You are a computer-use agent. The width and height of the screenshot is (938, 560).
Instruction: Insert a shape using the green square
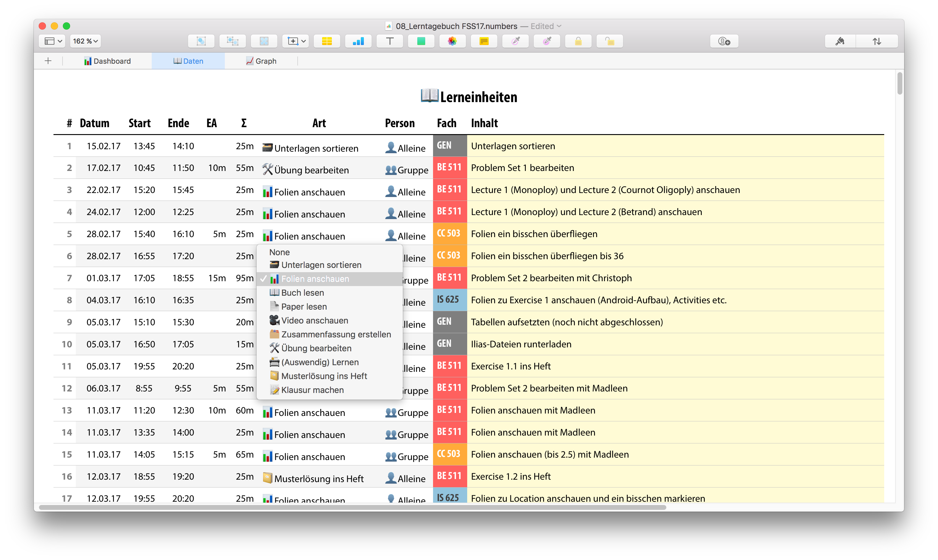pos(421,41)
